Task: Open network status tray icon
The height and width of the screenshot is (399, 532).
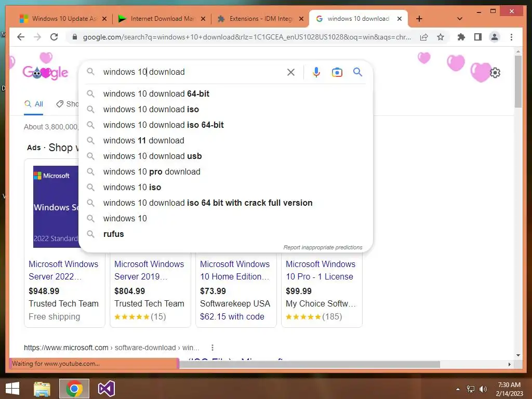Action: pos(471,389)
